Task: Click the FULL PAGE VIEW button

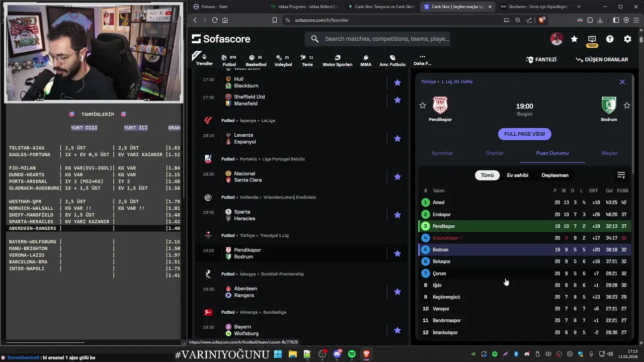Action: click(524, 134)
